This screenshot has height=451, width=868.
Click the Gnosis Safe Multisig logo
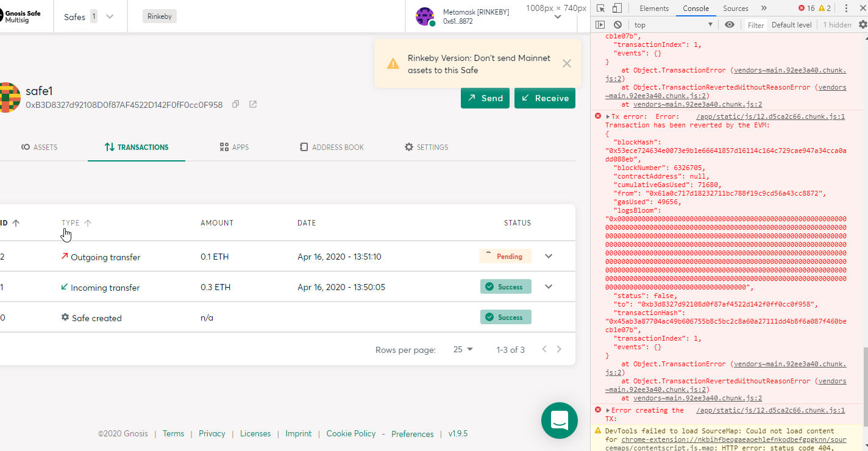pyautogui.click(x=21, y=16)
